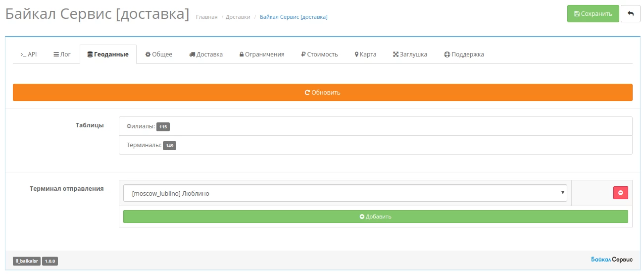644x275 pixels.
Task: Click the green Добавить button
Action: coord(376,217)
